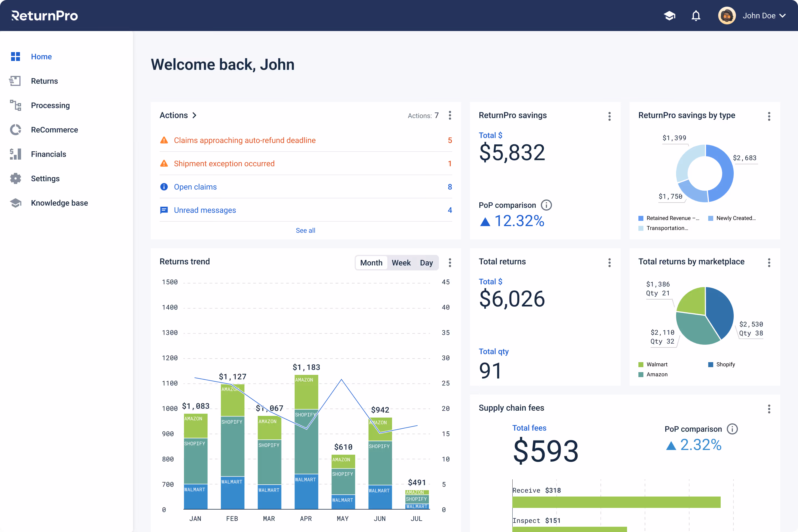Switch the Returns trend view to Week
This screenshot has height=532, width=798.
[x=401, y=263]
